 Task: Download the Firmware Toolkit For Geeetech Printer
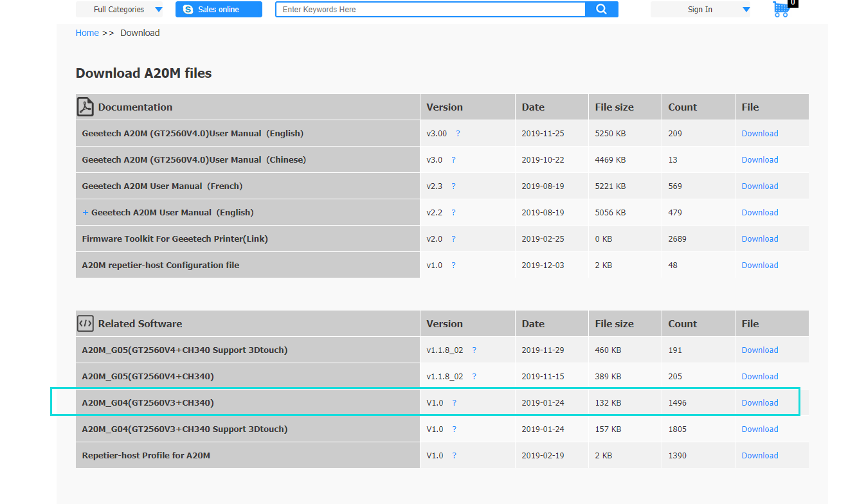coord(759,239)
